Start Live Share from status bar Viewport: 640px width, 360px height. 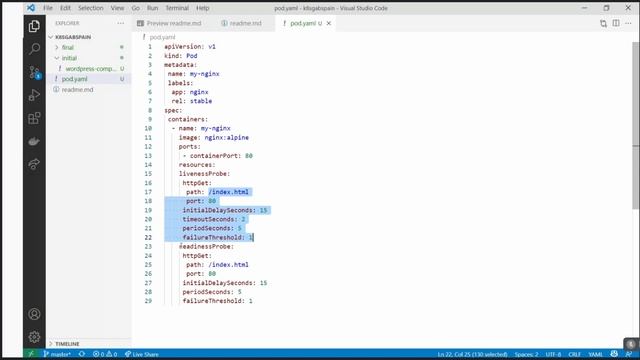(x=142, y=354)
